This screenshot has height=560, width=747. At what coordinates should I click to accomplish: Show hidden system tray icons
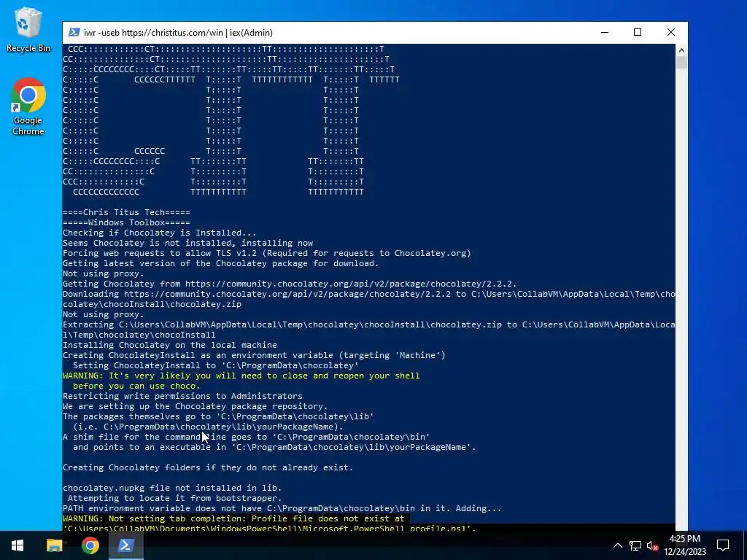pyautogui.click(x=617, y=545)
